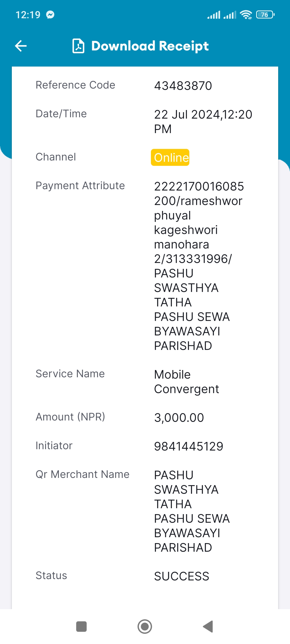Tap the Download Receipt title
290x644 pixels.
click(150, 46)
